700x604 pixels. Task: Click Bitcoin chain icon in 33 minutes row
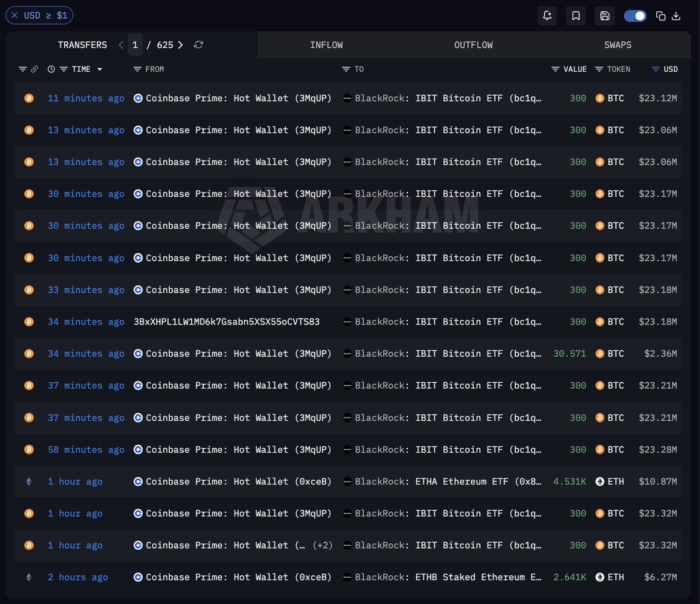point(29,290)
